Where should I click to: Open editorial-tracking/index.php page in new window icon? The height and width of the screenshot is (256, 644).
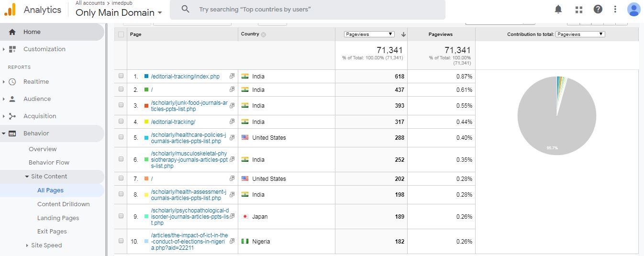pyautogui.click(x=232, y=76)
